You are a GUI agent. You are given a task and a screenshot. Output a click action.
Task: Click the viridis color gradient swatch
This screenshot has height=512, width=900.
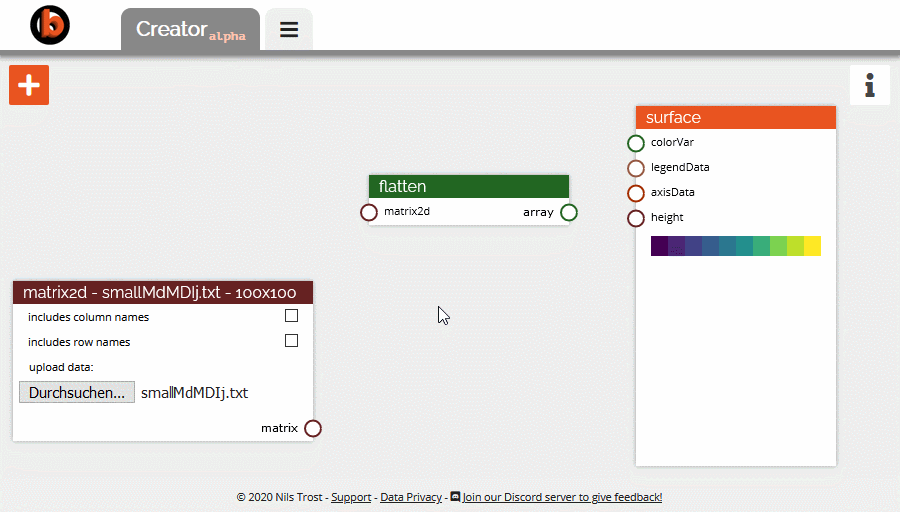point(735,246)
